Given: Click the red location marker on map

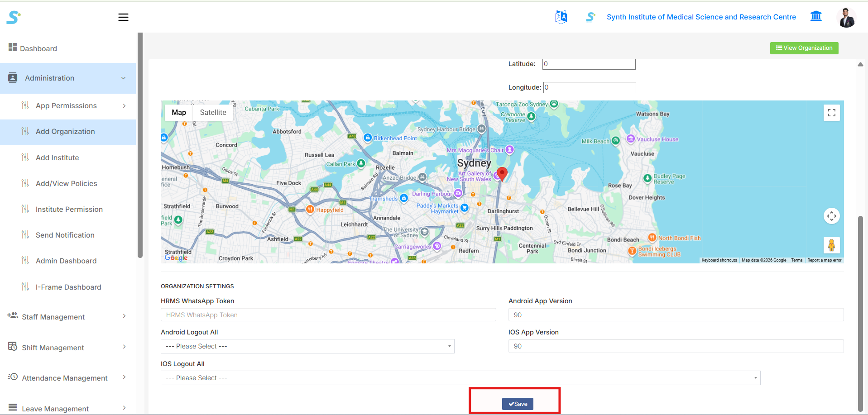Looking at the screenshot, I should click(502, 174).
